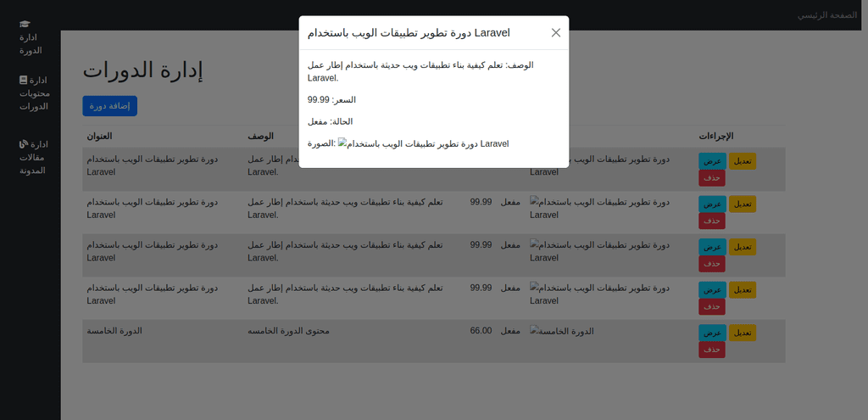Click تعديل for الدورة الخامسة row
The image size is (868, 420).
click(743, 333)
